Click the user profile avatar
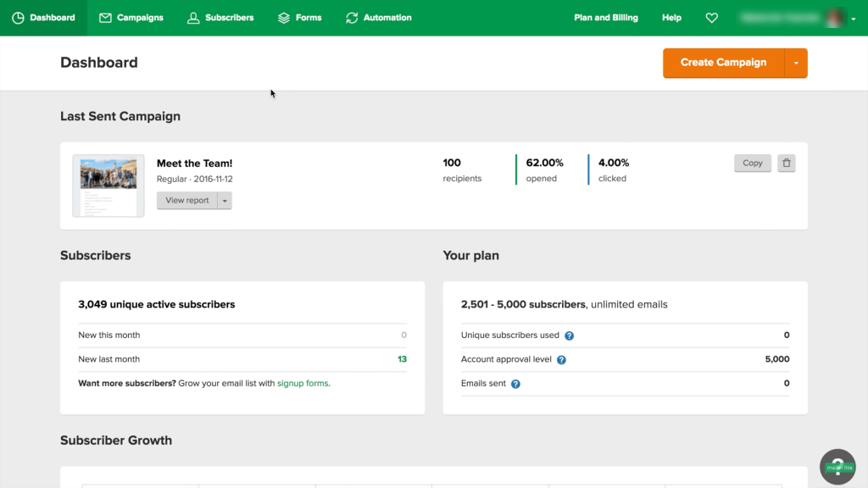The image size is (868, 488). (x=835, y=18)
